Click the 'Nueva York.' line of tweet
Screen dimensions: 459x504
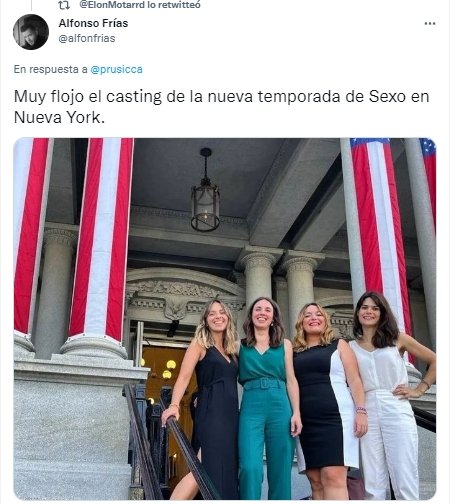click(59, 117)
